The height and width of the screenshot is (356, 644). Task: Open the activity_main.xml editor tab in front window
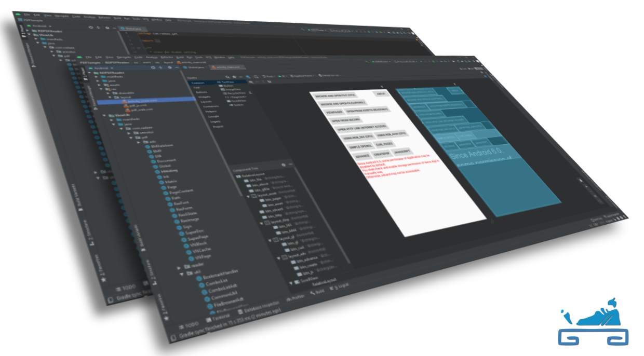click(227, 67)
